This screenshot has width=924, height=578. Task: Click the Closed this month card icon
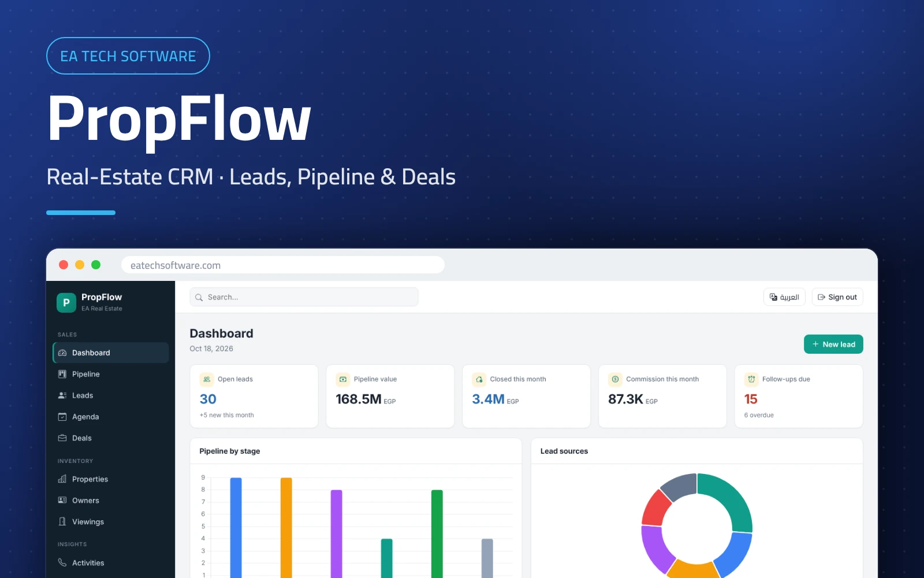479,379
